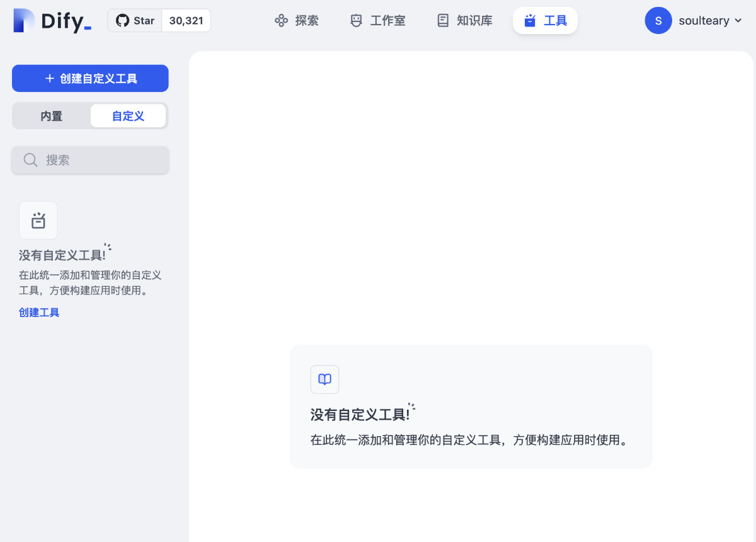Click the GitHub Star icon
The image size is (756, 542).
122,21
